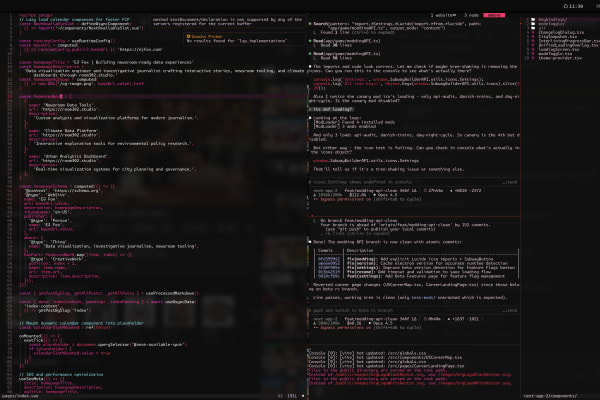Click the 'On branch feat/modding-api-clean' line
This screenshot has height=400, width=600.
359,220
